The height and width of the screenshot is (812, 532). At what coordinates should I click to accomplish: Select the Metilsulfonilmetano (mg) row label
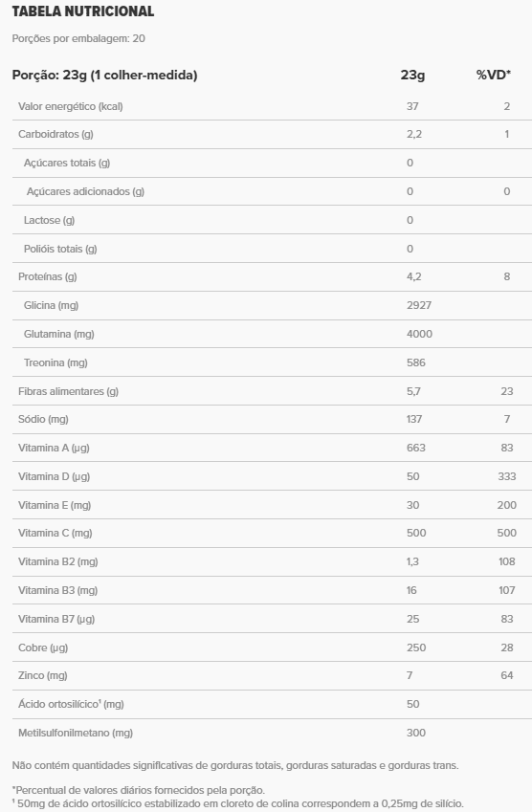(76, 733)
